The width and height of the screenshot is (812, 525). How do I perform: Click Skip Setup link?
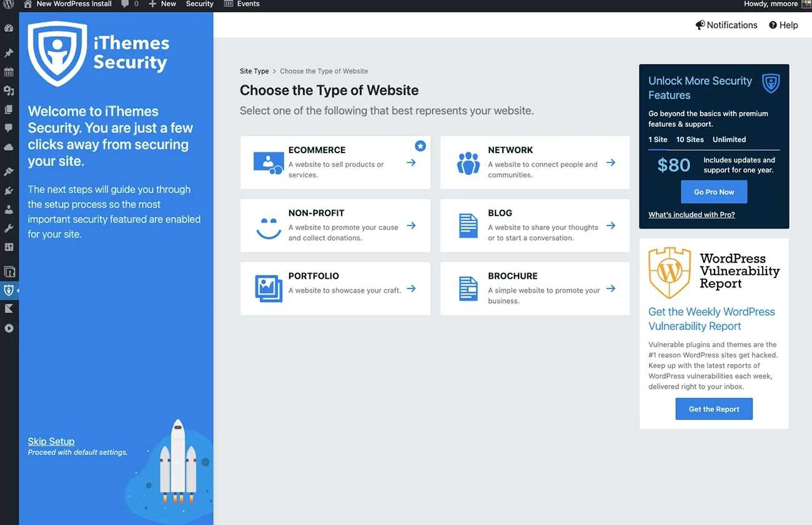coord(51,441)
